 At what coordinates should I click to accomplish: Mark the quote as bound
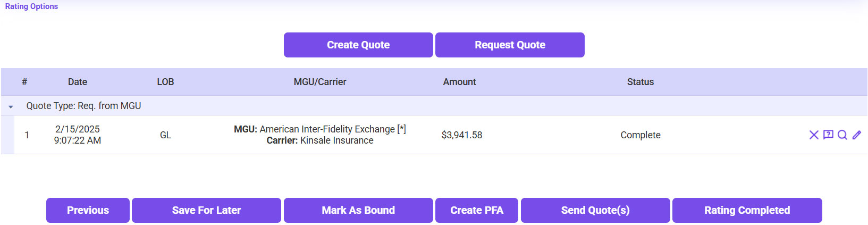coord(358,211)
